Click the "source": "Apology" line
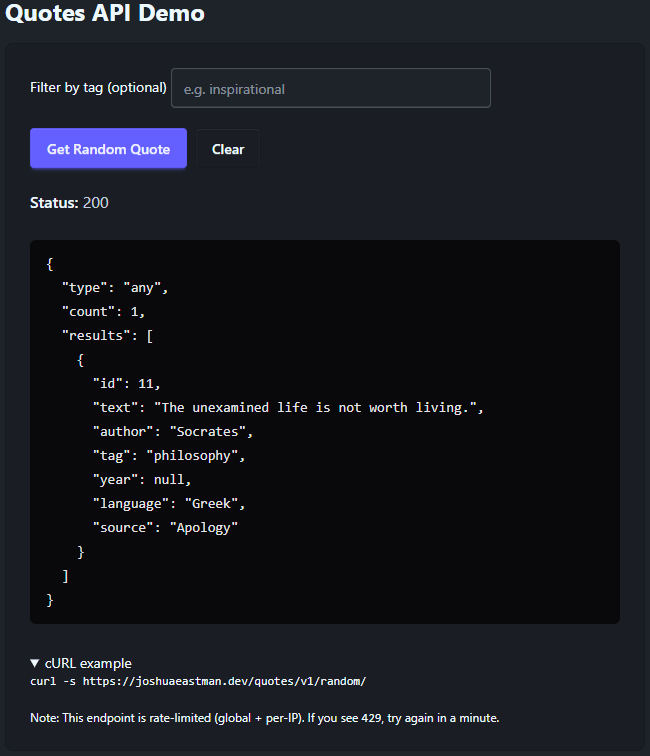 click(x=166, y=528)
